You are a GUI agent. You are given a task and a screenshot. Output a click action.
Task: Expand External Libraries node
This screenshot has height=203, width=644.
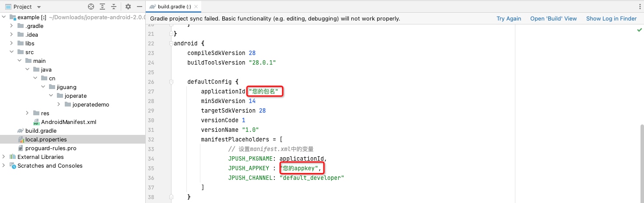tap(4, 157)
